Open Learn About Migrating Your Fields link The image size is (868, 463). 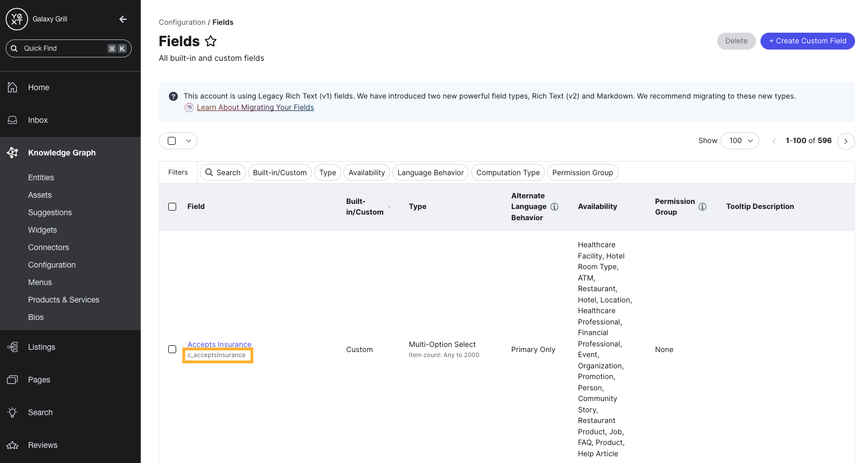pos(255,107)
